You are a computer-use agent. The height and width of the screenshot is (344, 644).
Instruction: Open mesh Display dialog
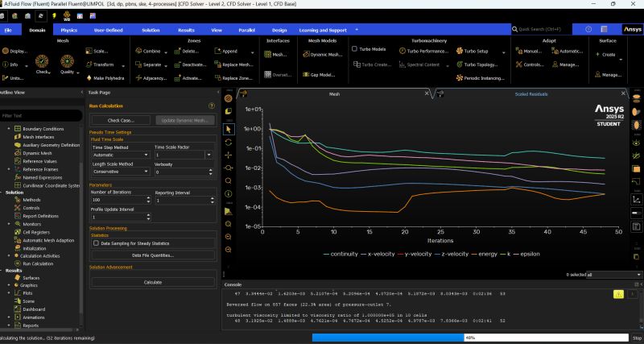14,52
